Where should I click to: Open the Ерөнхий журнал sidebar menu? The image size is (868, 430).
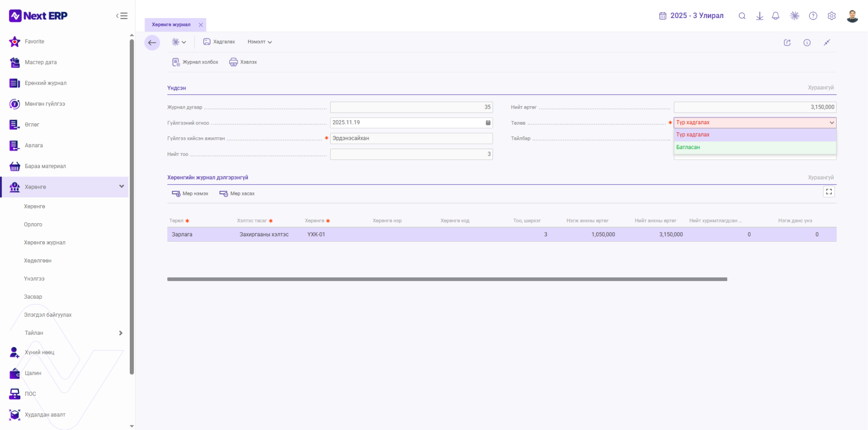46,83
